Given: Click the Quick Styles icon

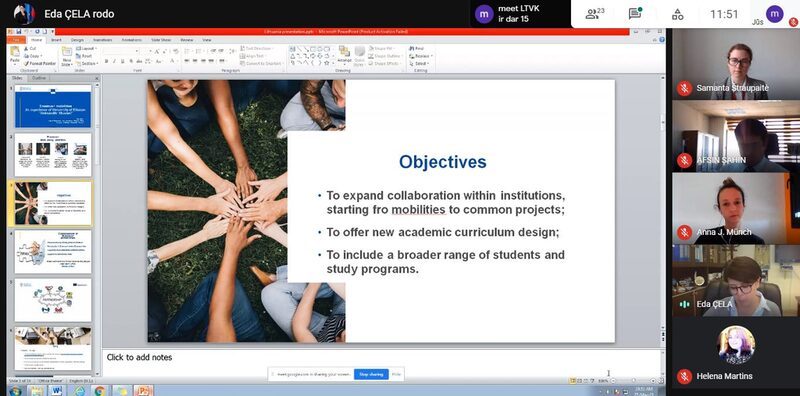Looking at the screenshot, I should 360,55.
